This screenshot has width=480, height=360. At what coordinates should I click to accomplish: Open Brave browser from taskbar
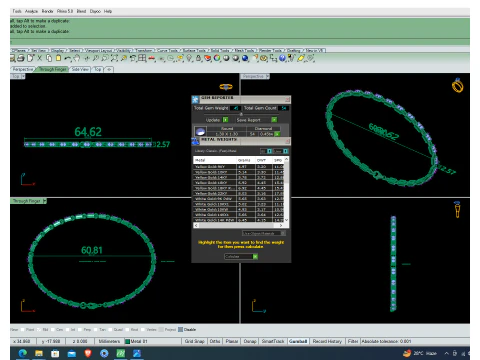[88, 353]
